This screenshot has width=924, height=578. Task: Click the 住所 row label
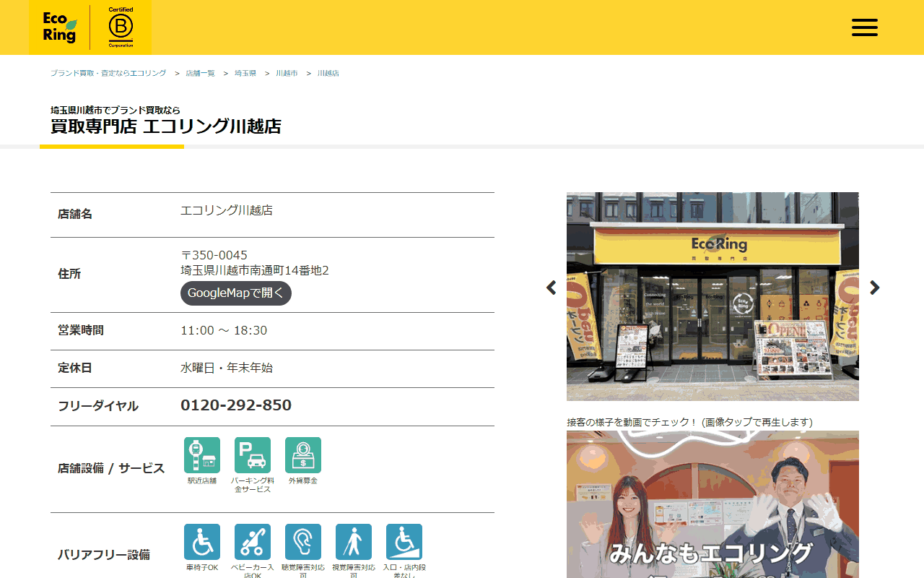click(69, 275)
